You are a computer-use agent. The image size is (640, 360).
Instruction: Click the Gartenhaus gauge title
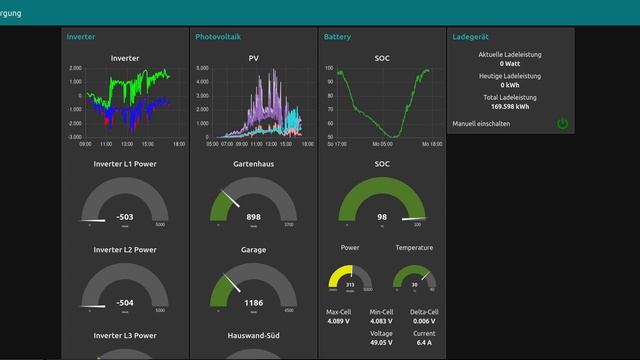pyautogui.click(x=253, y=164)
